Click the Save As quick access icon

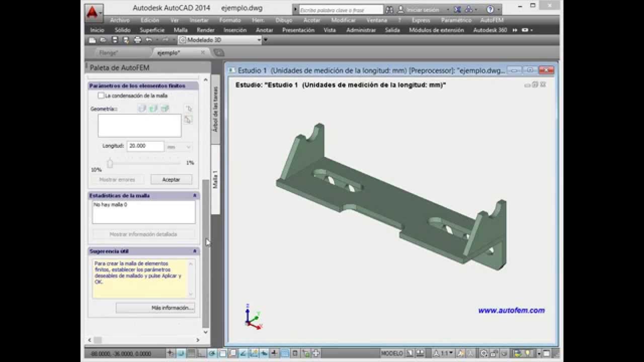[x=126, y=40]
